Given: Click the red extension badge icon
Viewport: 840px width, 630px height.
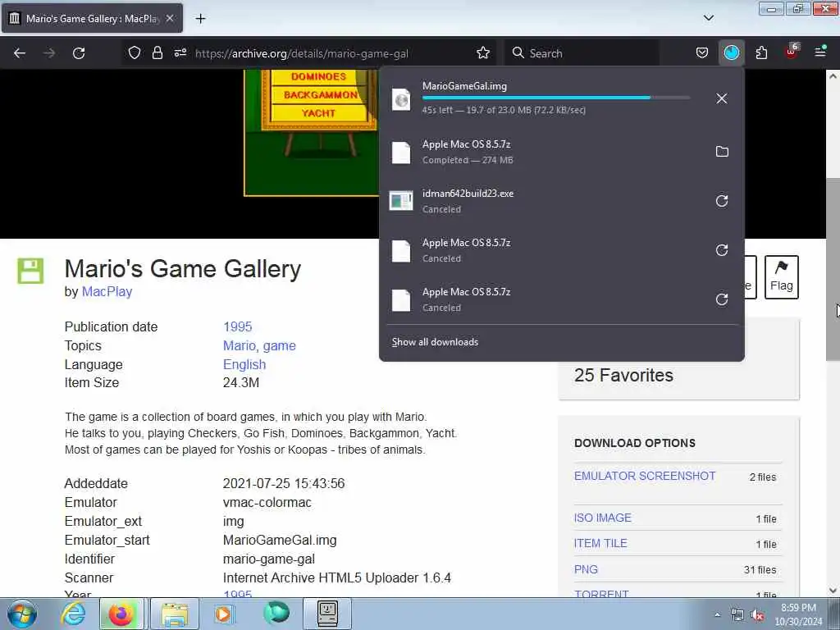Looking at the screenshot, I should pyautogui.click(x=792, y=52).
